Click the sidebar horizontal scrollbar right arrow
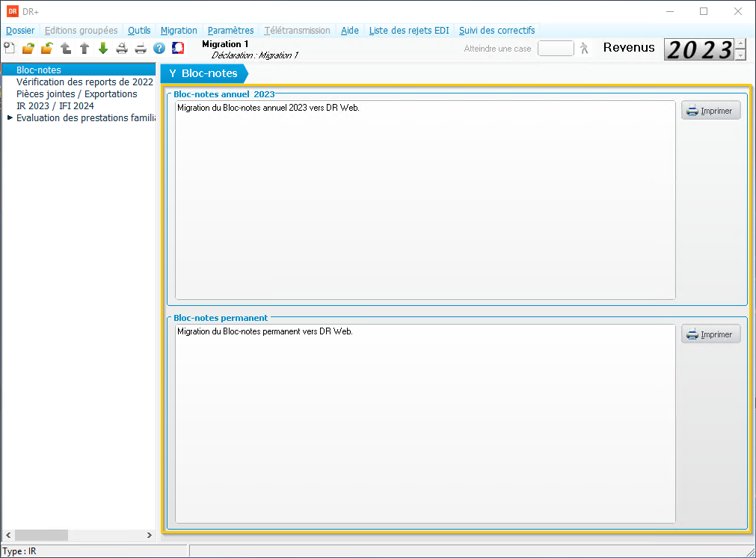 coord(150,536)
